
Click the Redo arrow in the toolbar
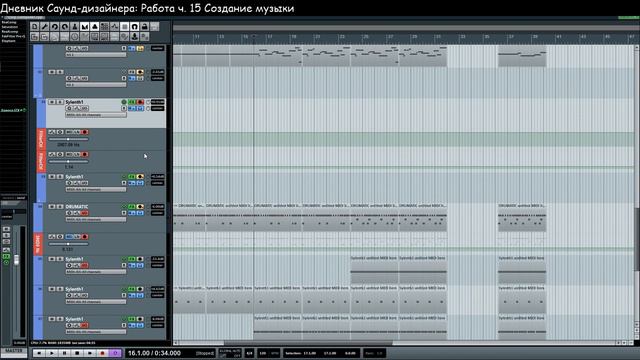tap(64, 27)
